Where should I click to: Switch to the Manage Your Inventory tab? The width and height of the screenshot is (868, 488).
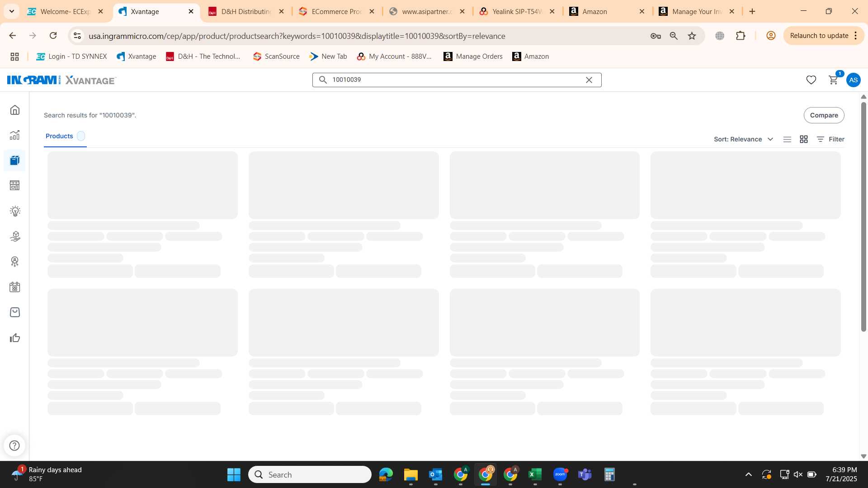point(697,11)
